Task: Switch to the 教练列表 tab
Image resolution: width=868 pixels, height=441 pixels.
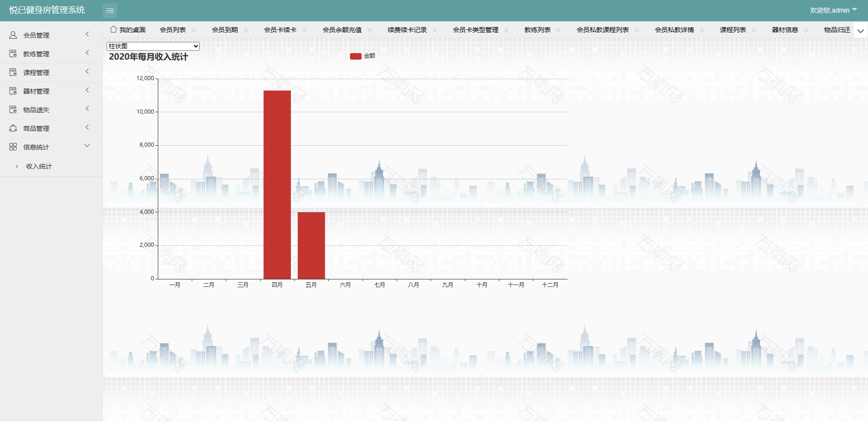Action: [x=537, y=30]
